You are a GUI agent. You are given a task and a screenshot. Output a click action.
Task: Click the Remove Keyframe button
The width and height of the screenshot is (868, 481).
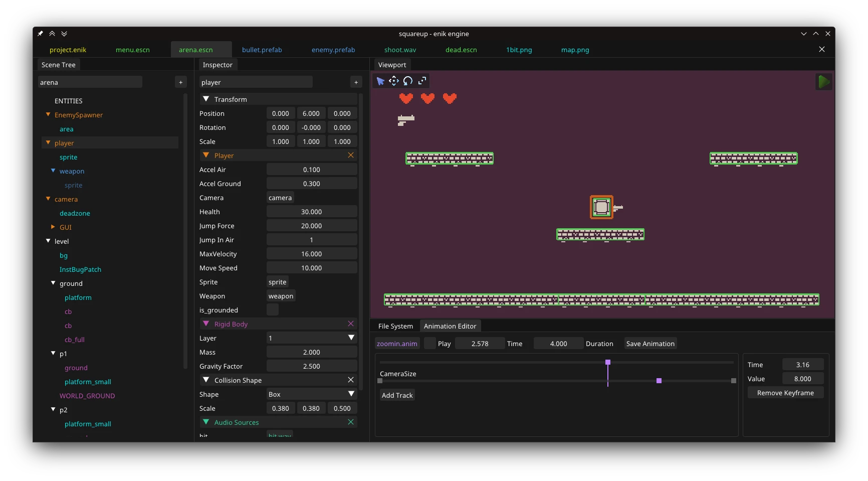pyautogui.click(x=785, y=393)
